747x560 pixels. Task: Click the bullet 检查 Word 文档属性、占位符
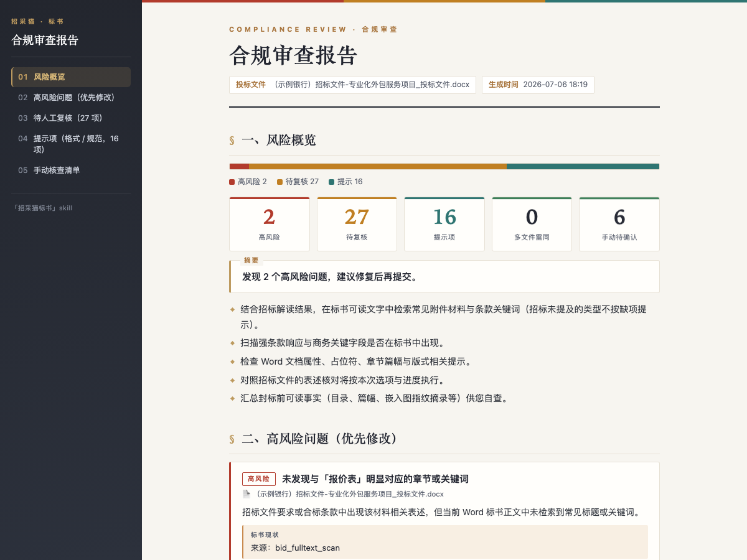[355, 362]
